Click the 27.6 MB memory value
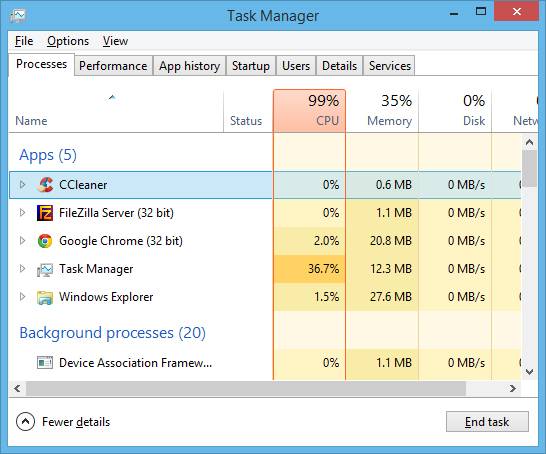546x454 pixels. point(391,297)
